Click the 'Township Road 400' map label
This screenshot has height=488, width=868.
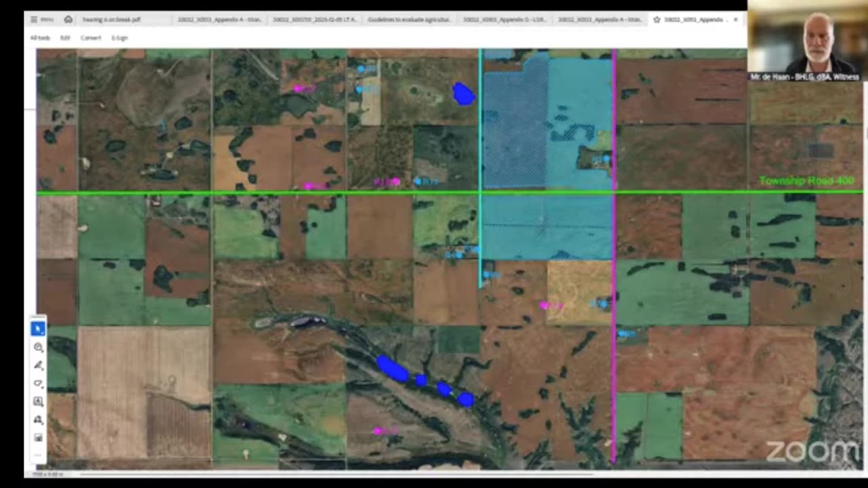click(x=806, y=181)
